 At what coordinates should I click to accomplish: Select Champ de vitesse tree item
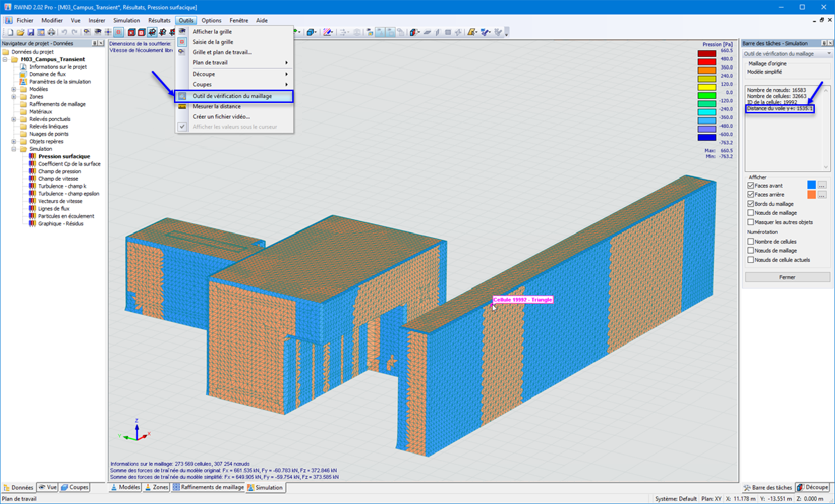click(x=57, y=179)
